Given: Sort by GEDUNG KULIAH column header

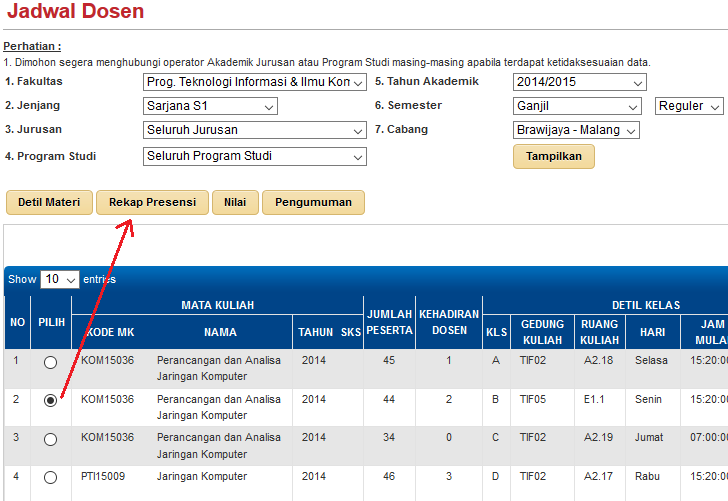Looking at the screenshot, I should coord(542,332).
